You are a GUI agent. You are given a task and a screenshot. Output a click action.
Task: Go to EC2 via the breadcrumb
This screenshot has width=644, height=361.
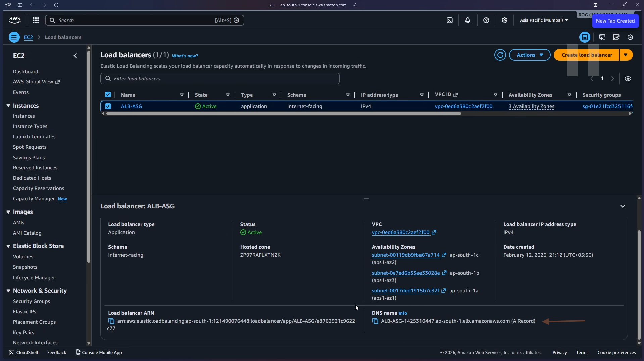[29, 37]
